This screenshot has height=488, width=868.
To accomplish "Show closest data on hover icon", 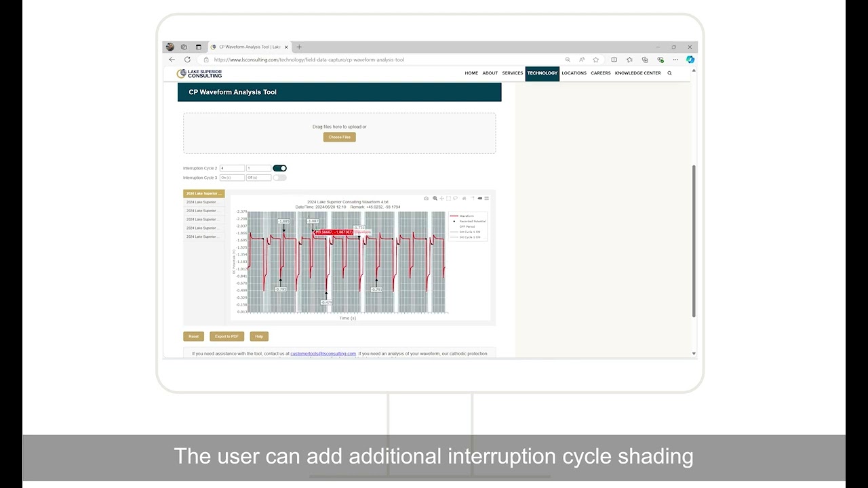I will point(480,199).
